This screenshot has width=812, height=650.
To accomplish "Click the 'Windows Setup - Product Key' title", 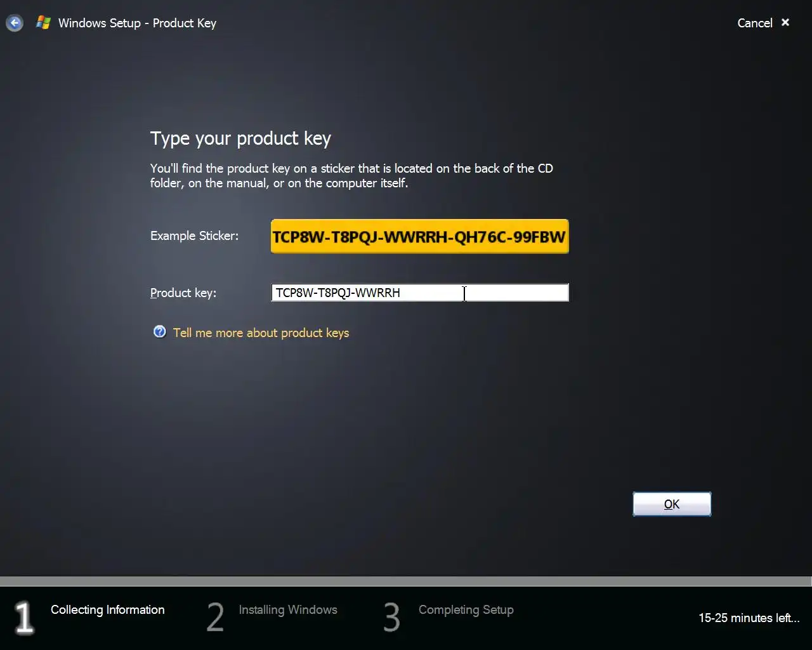I will [137, 23].
